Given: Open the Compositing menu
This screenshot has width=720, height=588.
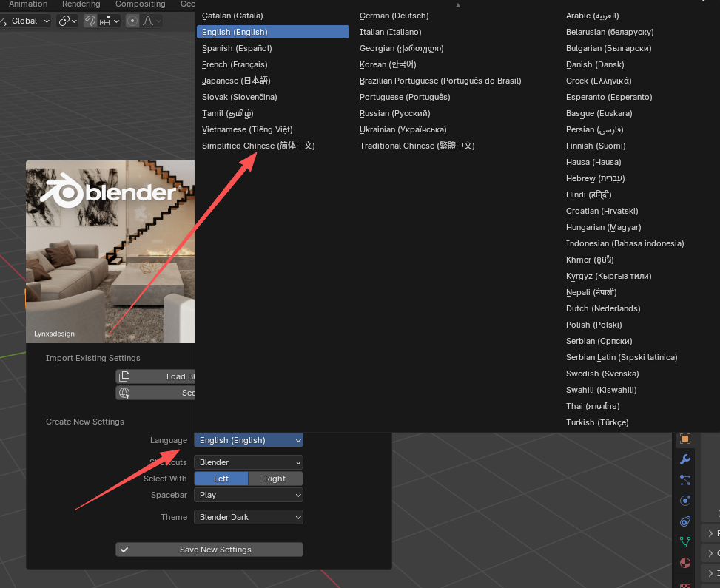Looking at the screenshot, I should click(140, 4).
